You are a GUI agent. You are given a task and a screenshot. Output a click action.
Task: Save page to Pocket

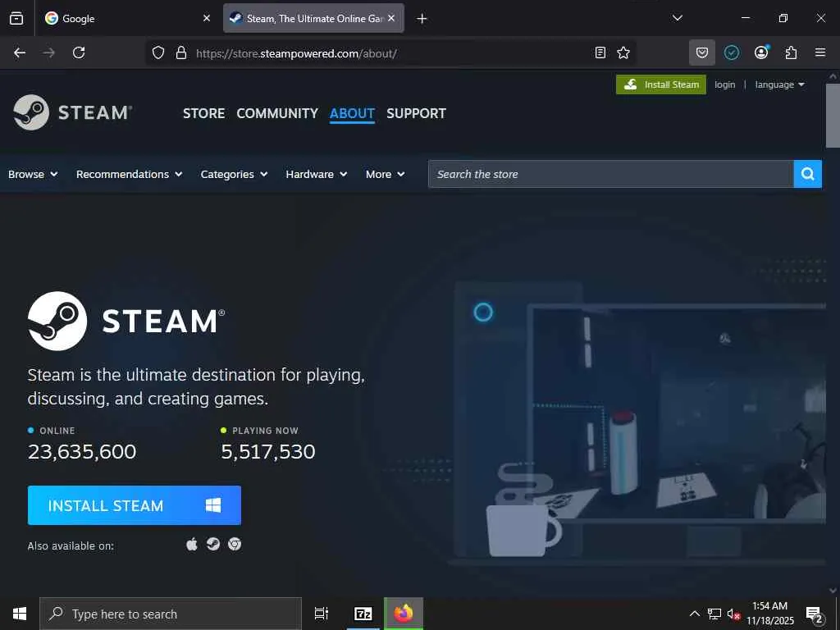[x=702, y=52]
